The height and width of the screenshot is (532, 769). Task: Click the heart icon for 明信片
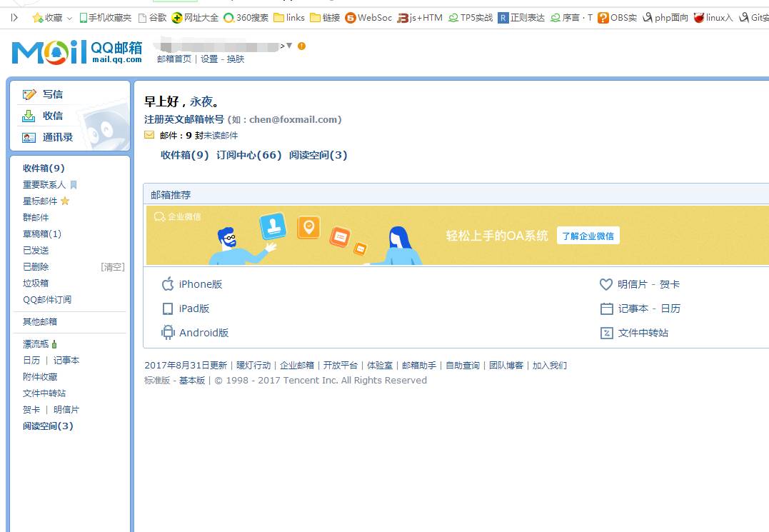[x=606, y=284]
